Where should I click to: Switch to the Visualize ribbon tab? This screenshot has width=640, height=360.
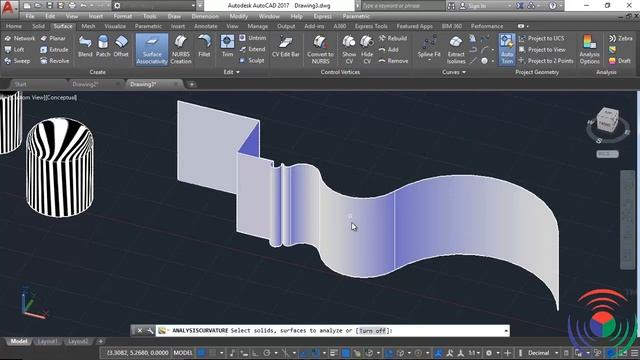pyautogui.click(x=115, y=26)
